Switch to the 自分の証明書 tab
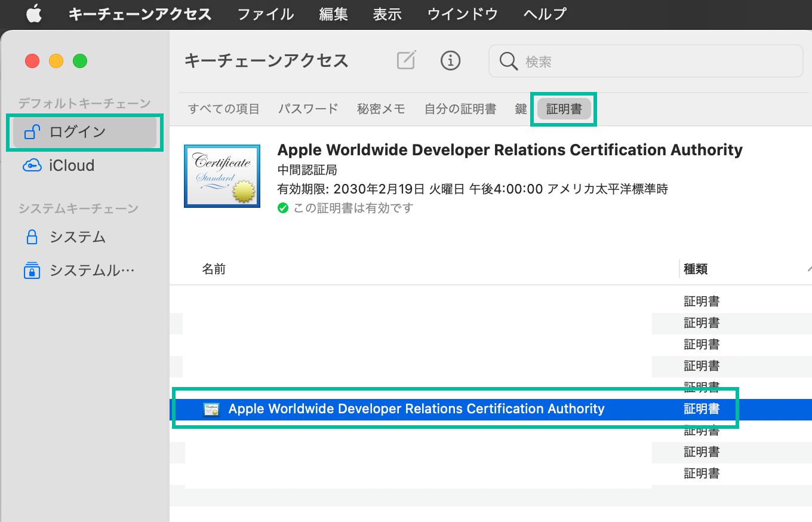Image resolution: width=812 pixels, height=522 pixels. (460, 109)
